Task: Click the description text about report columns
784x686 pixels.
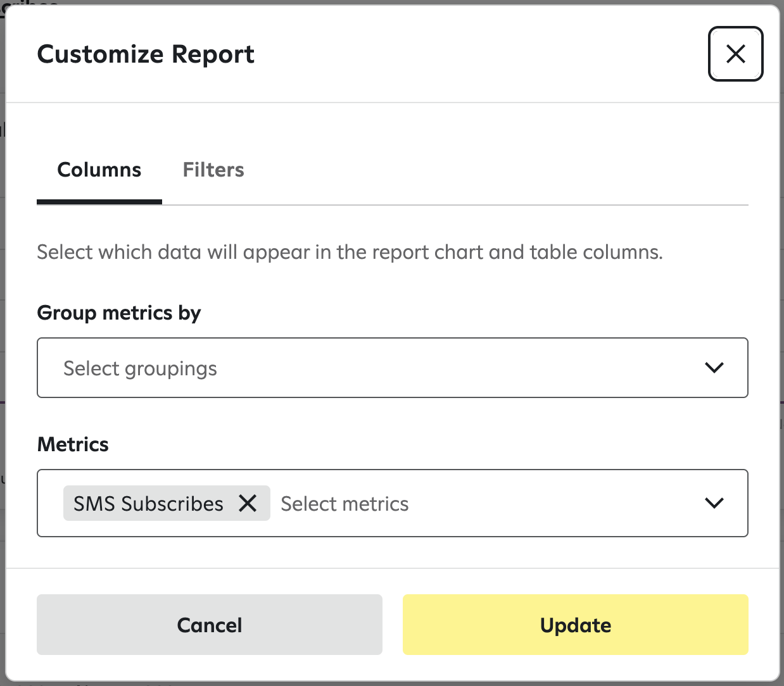Action: tap(350, 252)
